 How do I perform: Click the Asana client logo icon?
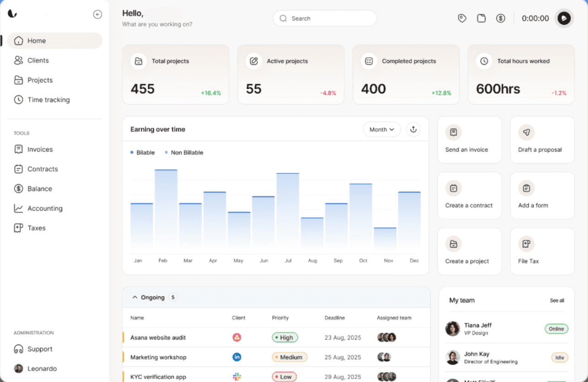[x=237, y=338]
